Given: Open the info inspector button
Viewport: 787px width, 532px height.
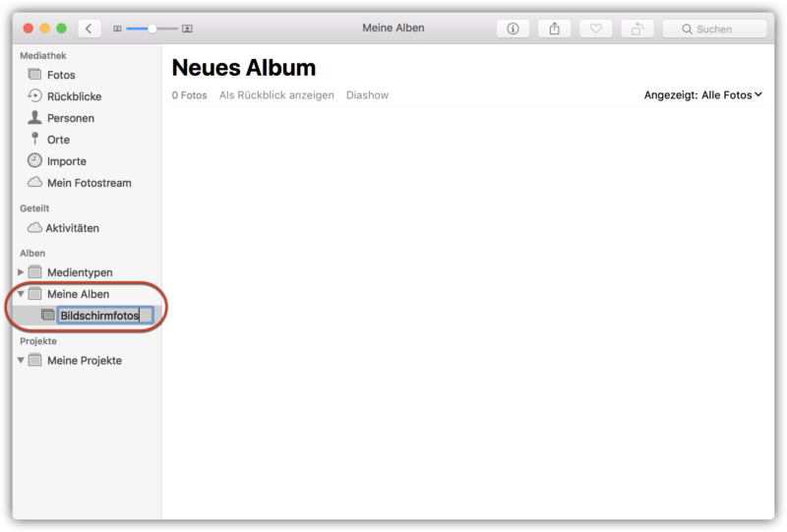Looking at the screenshot, I should (513, 29).
